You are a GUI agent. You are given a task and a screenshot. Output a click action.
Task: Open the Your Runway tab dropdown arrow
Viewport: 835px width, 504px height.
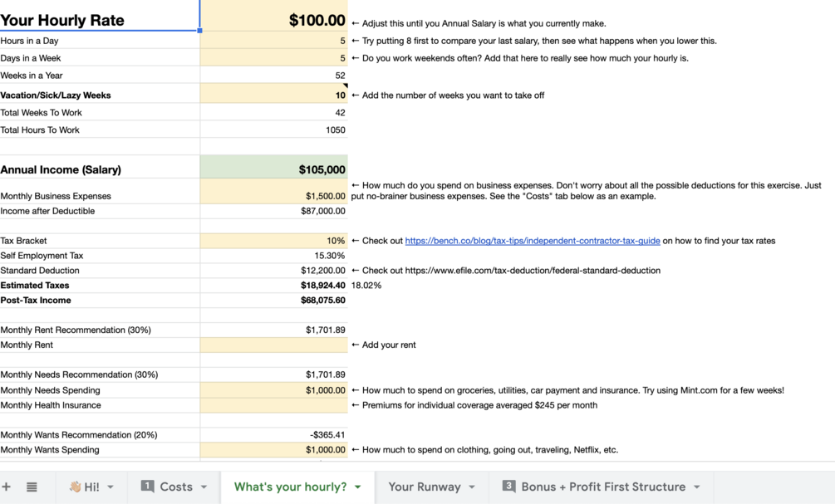(x=472, y=487)
